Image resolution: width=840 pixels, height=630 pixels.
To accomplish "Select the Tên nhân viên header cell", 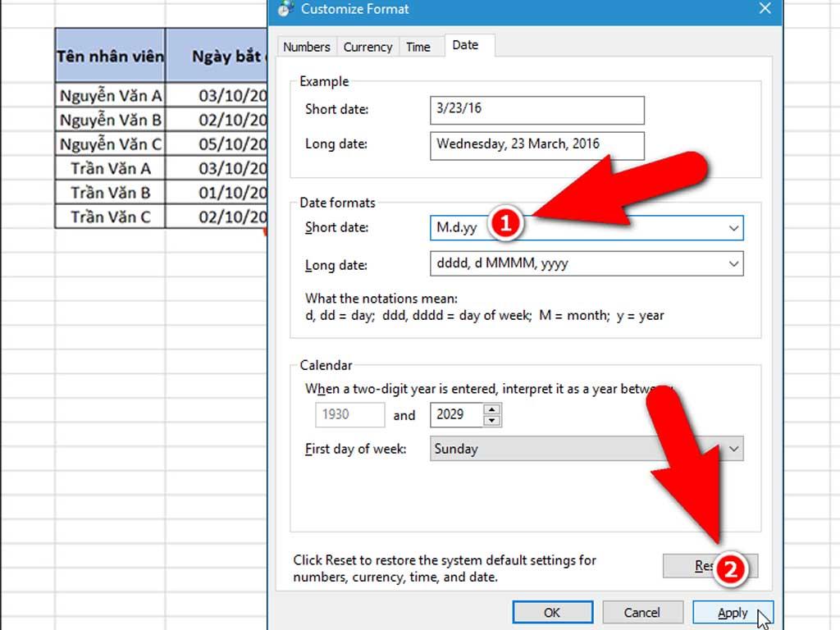I will (x=110, y=56).
